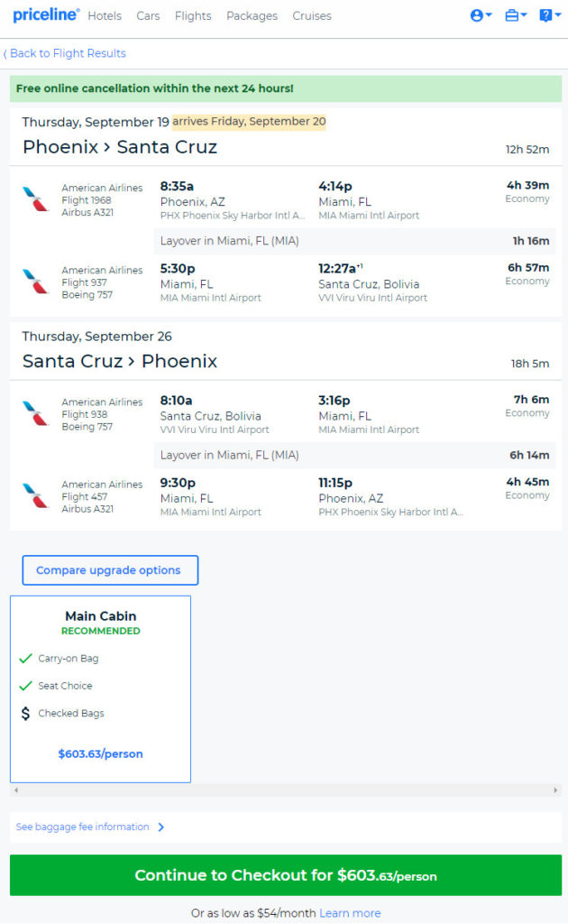This screenshot has width=568, height=924.
Task: Expand the baggage fee information chevron
Action: tap(160, 827)
